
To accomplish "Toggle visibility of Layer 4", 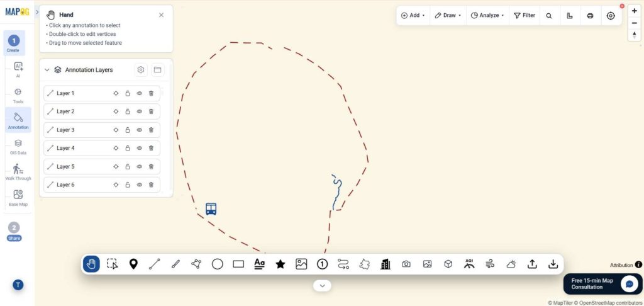I will coord(139,148).
